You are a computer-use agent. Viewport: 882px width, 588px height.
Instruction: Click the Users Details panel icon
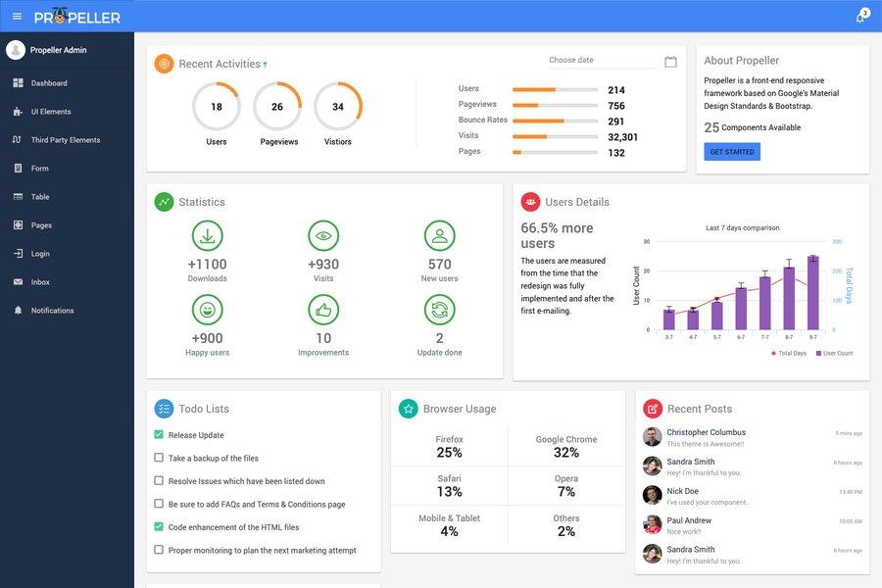[x=530, y=201]
